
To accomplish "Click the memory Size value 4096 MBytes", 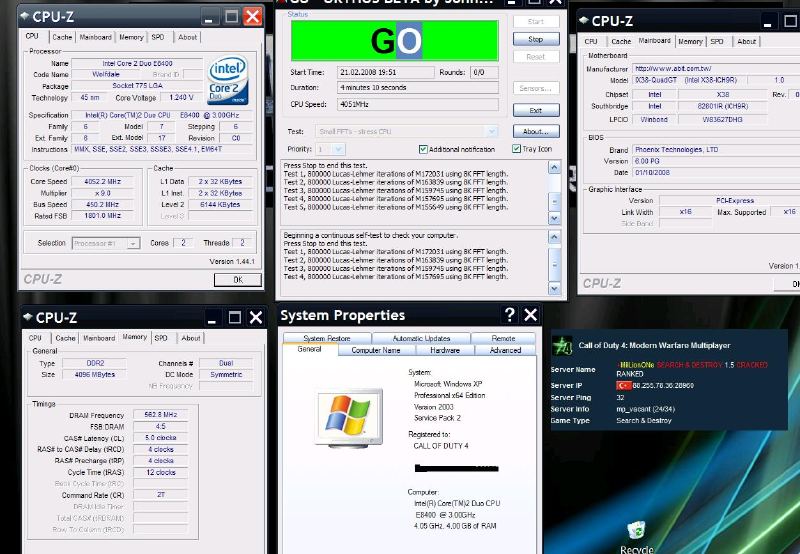I will pyautogui.click(x=95, y=374).
